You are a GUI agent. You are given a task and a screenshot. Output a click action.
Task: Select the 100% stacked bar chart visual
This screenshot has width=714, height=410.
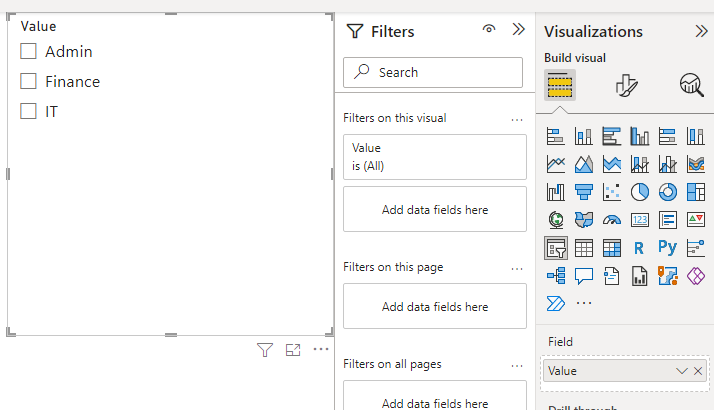pyautogui.click(x=668, y=136)
